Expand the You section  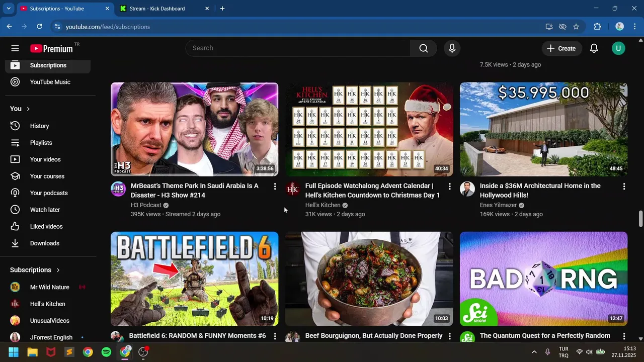[20, 109]
